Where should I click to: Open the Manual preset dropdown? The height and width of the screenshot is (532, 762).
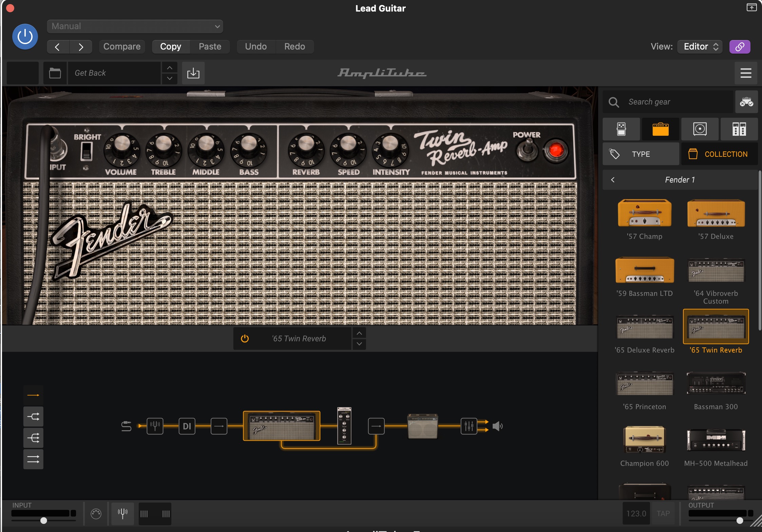point(135,26)
